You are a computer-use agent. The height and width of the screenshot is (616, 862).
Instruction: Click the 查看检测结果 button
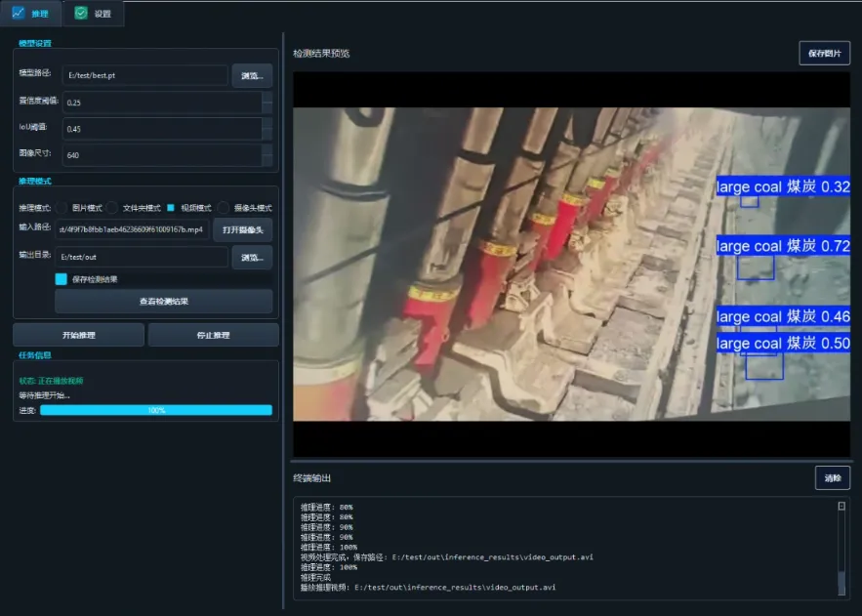[x=163, y=301]
